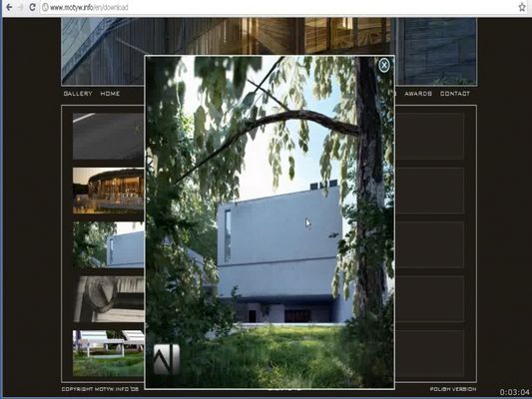The image size is (532, 399).
Task: Click the site info icon beside the URL
Action: point(45,7)
